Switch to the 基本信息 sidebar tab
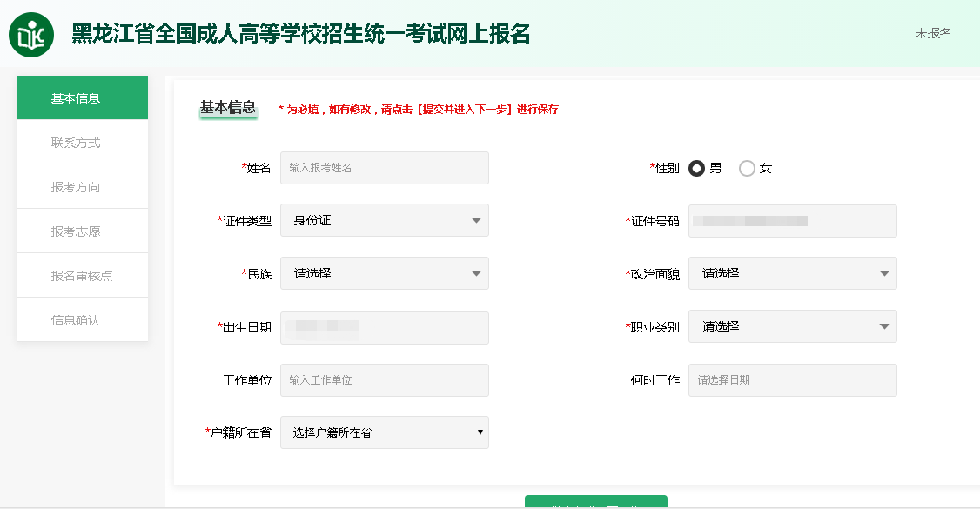Screen dimensions: 980x509 click(83, 98)
